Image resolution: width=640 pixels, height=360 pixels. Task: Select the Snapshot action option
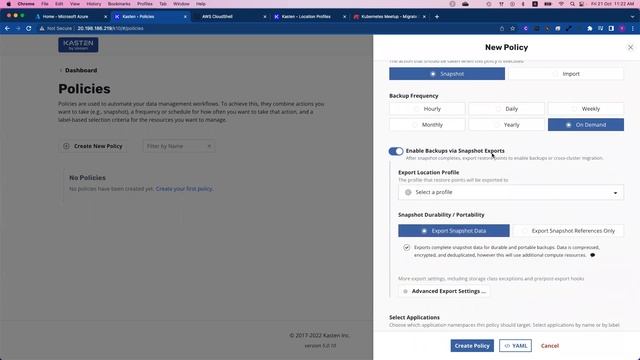pos(447,74)
